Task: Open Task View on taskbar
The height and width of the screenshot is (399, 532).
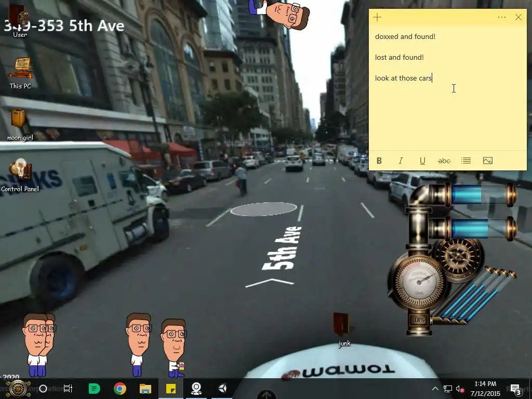Action: [x=68, y=389]
